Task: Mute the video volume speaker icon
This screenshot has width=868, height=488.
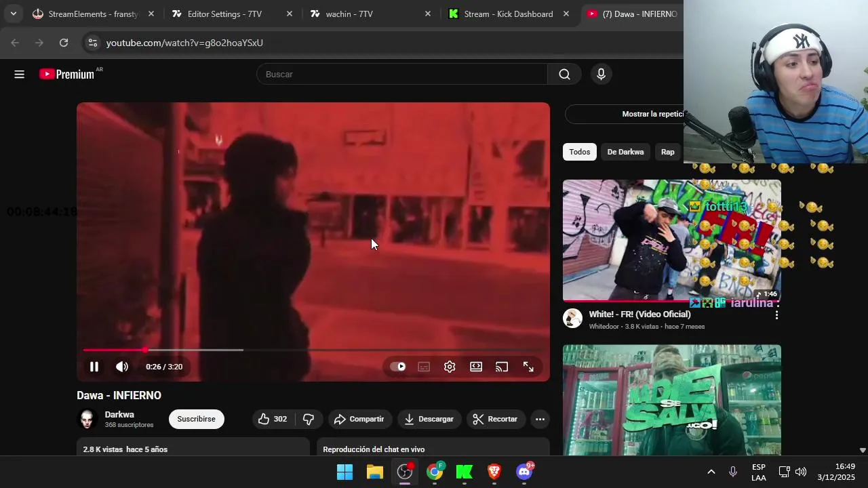Action: click(122, 367)
